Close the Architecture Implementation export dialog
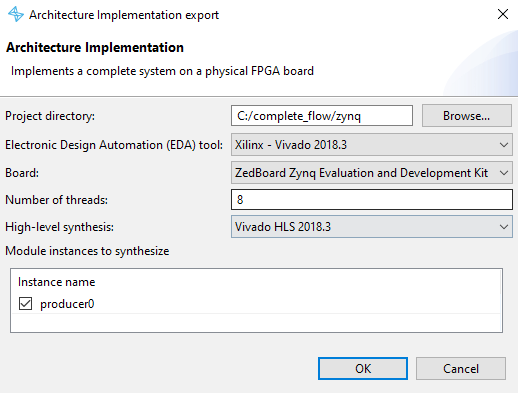Viewport: 518px width, 393px height. [503, 14]
